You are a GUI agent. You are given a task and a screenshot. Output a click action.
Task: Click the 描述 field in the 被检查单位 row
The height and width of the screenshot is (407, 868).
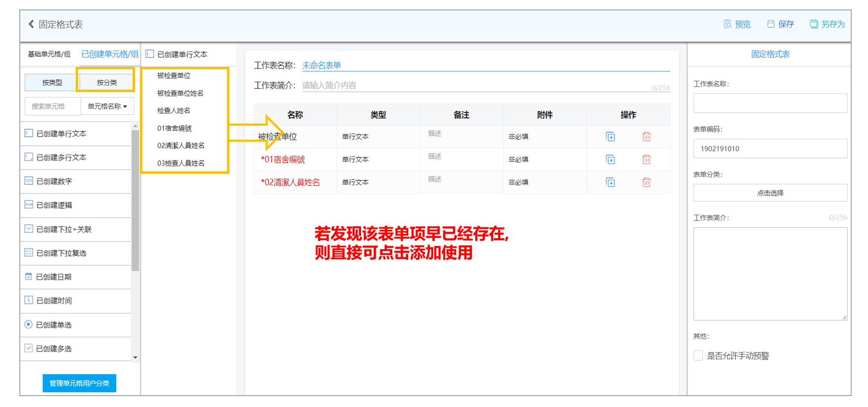tap(461, 136)
